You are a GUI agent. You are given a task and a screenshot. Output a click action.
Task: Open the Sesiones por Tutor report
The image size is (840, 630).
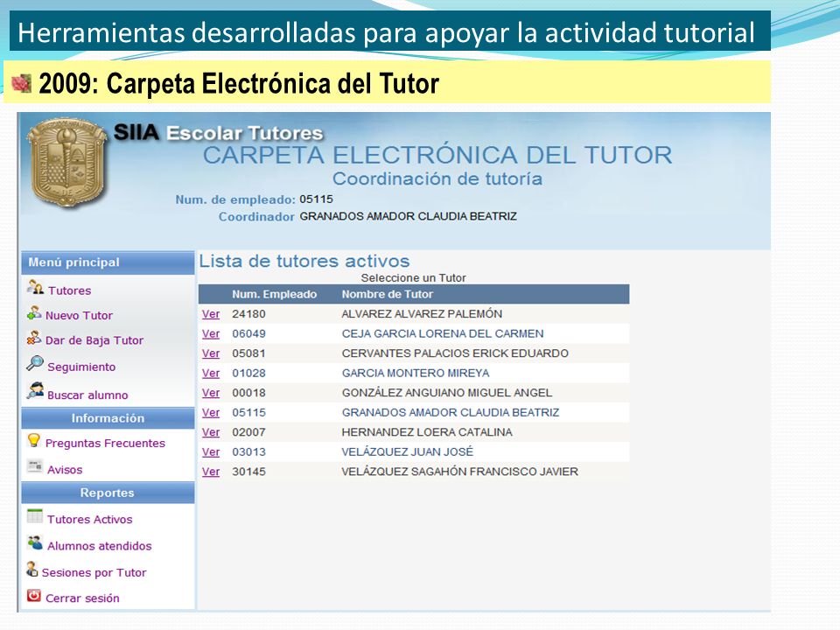coord(94,572)
